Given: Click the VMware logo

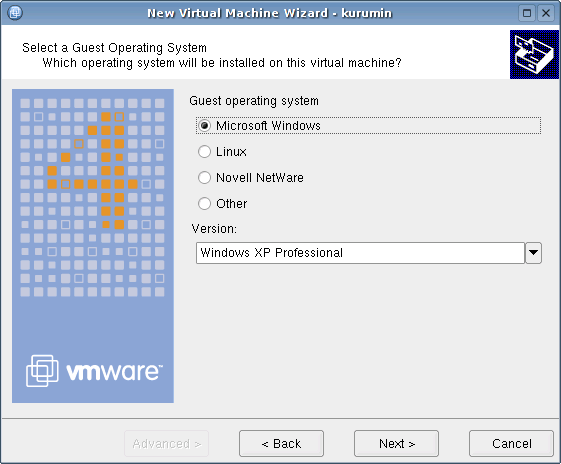Looking at the screenshot, I should click(x=94, y=371).
